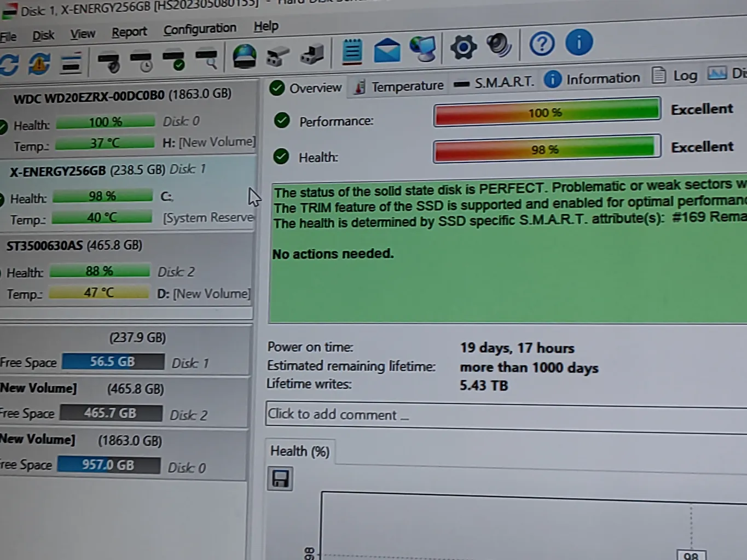Select the ST3500630AS disk entry
This screenshot has width=747, height=560.
tap(74, 246)
